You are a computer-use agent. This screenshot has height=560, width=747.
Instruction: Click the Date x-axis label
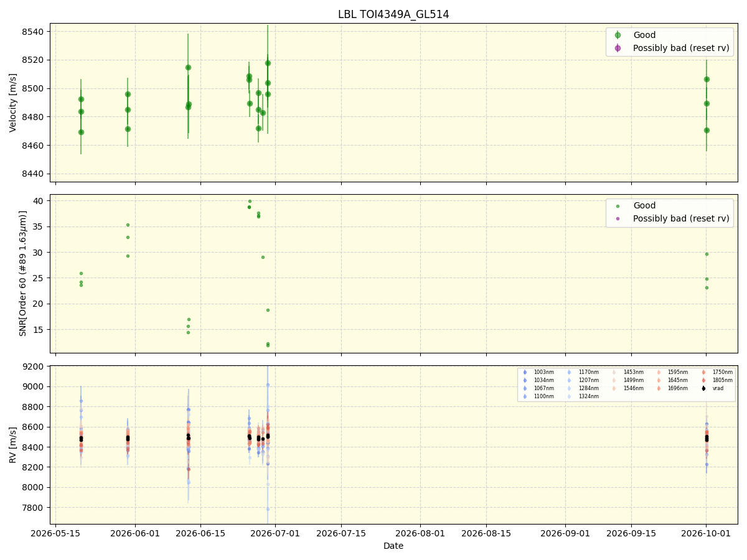393,546
